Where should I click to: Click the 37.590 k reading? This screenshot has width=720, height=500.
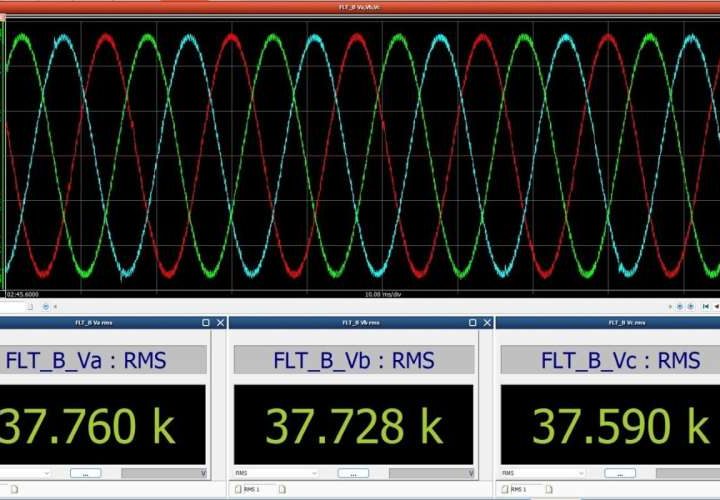tap(621, 426)
